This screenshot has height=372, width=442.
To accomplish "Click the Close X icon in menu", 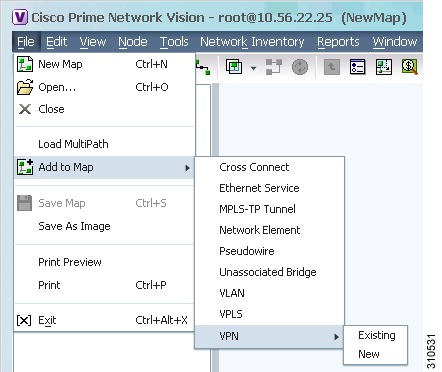I will pos(25,109).
